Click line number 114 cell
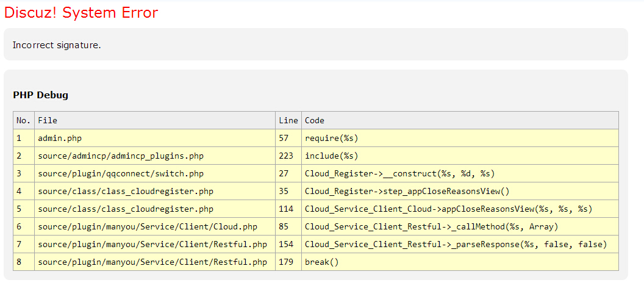The image size is (644, 288). coord(286,209)
